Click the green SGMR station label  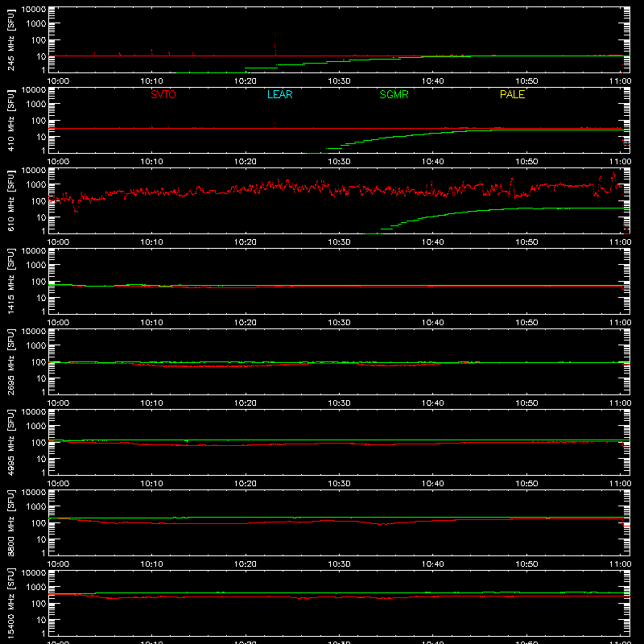click(x=394, y=94)
